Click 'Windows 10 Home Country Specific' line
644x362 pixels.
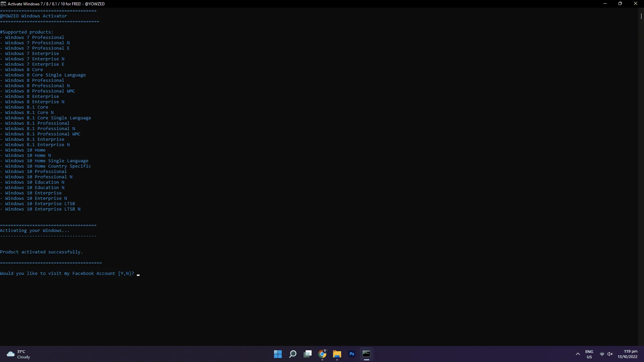[46, 166]
